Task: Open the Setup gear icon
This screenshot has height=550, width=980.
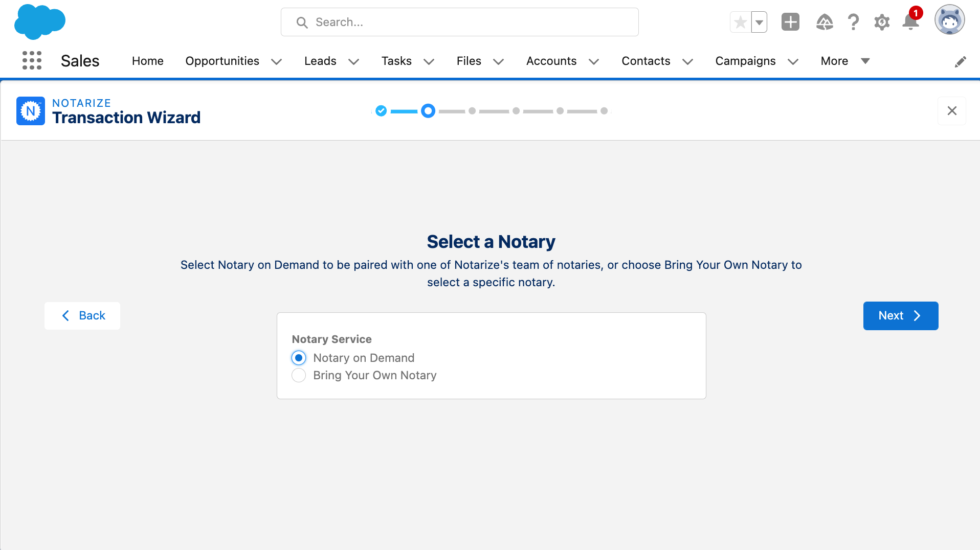Action: click(x=882, y=22)
